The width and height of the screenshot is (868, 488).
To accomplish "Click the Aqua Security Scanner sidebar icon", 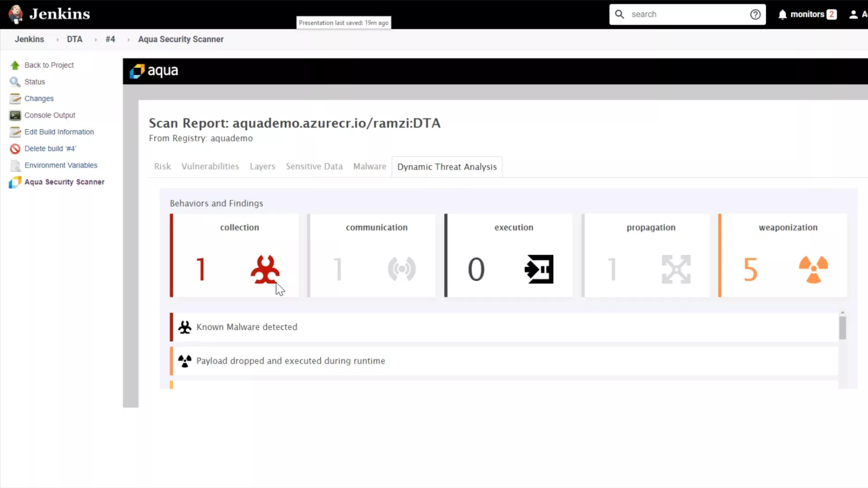I will [15, 182].
